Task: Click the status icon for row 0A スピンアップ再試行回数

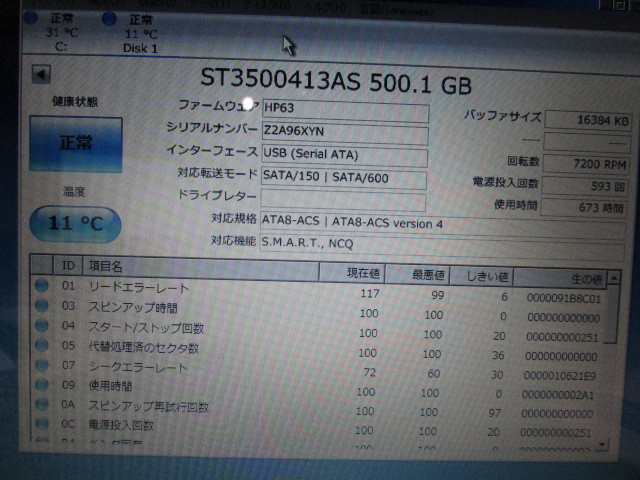Action: click(42, 404)
